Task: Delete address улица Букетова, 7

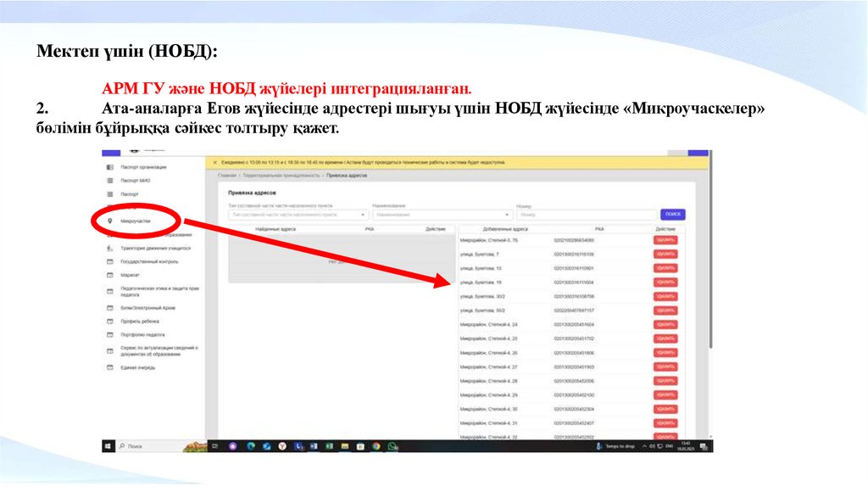Action: (665, 255)
